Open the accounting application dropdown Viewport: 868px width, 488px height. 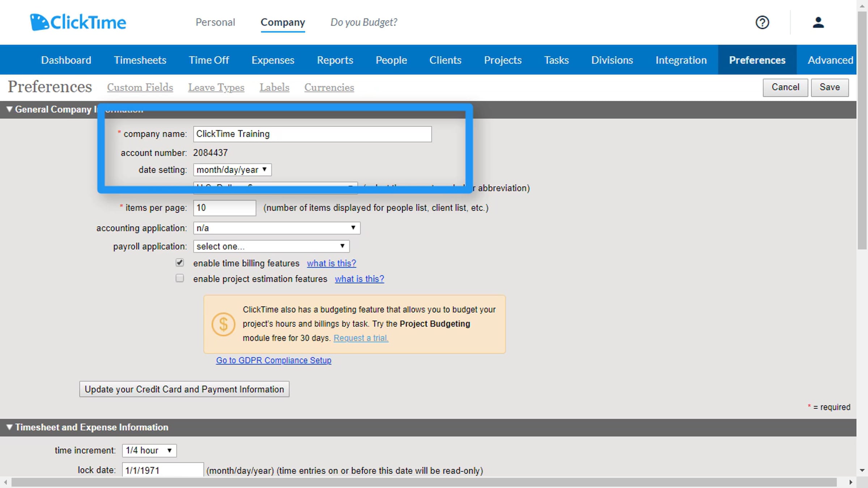[x=277, y=228]
